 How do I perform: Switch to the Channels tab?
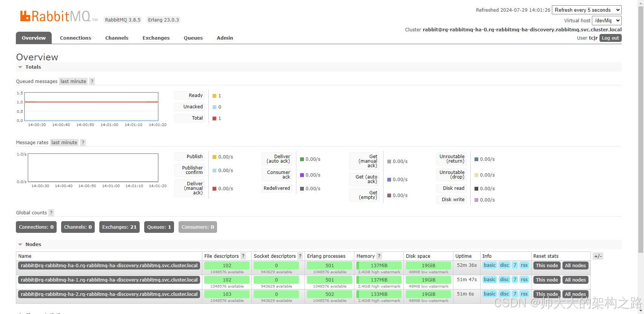click(117, 38)
